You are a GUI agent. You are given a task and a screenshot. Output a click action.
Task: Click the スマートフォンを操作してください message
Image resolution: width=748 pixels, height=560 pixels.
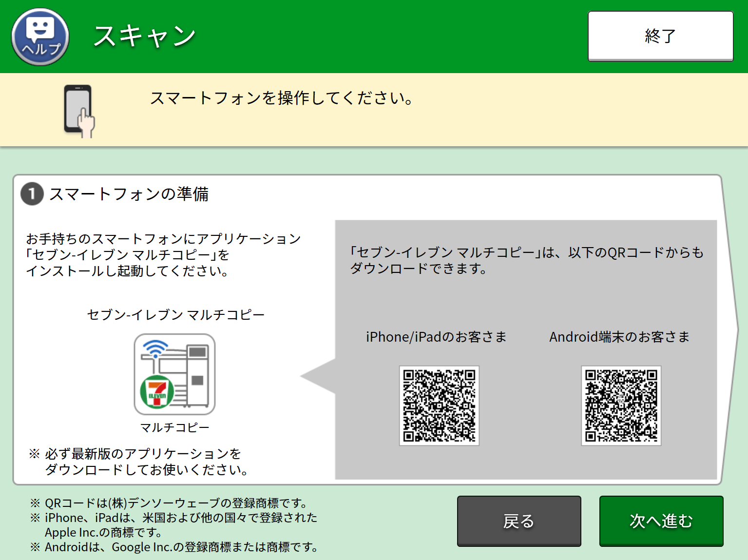point(282,98)
